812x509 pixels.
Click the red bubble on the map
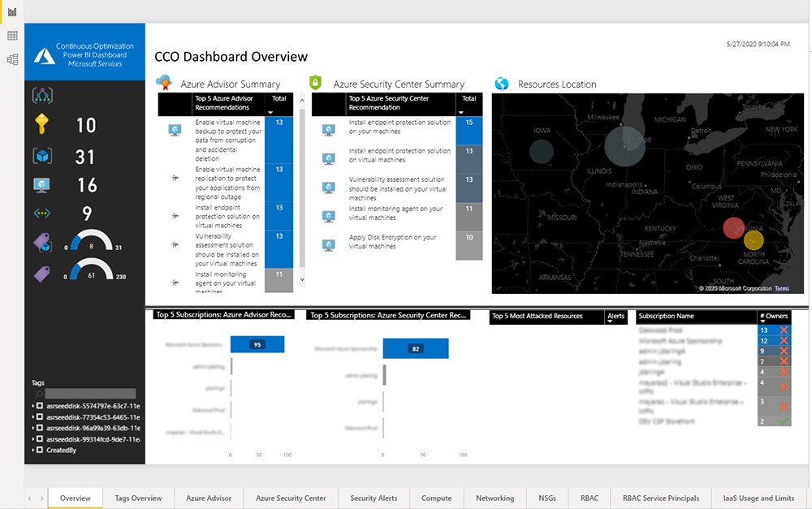[x=733, y=228]
